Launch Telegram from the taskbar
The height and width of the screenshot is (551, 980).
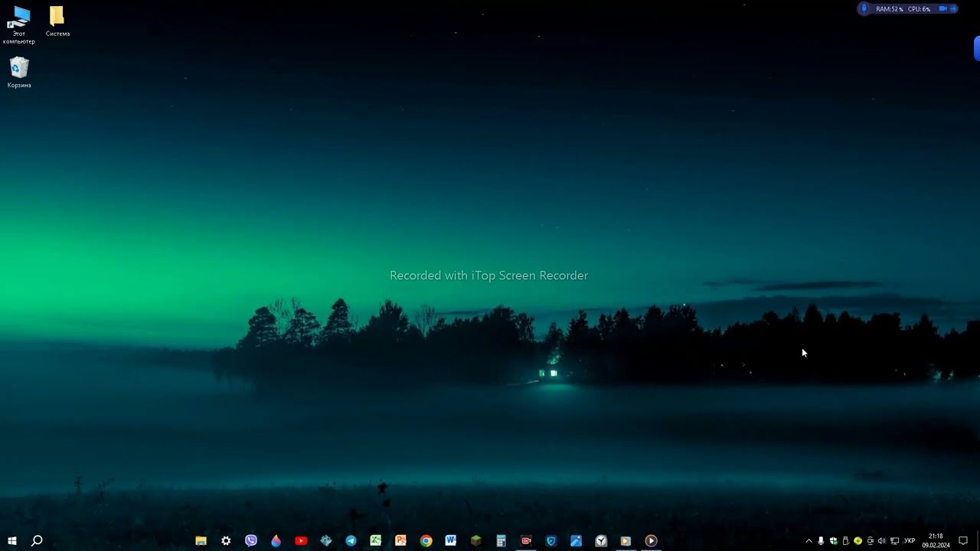351,541
